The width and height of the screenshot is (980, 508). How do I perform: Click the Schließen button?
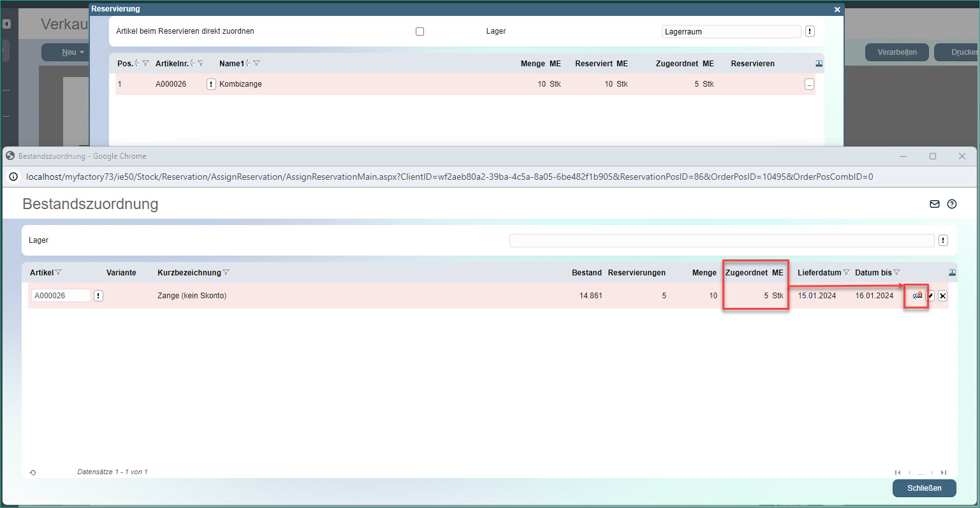[925, 488]
